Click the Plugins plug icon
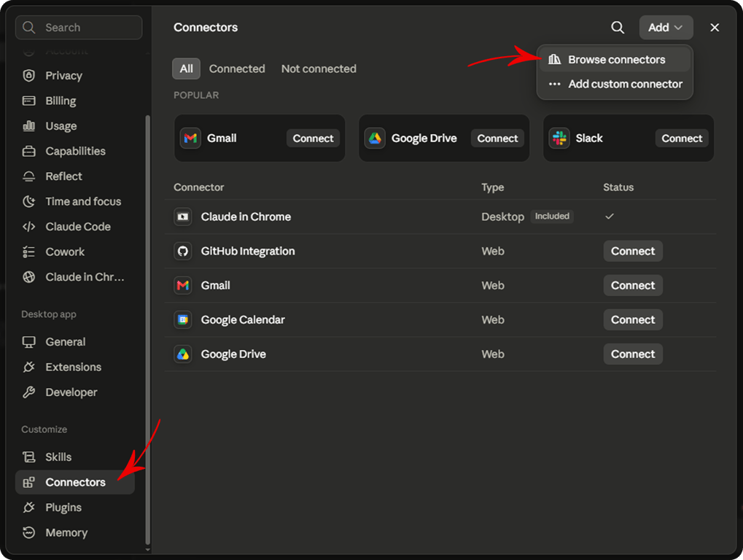 [29, 507]
